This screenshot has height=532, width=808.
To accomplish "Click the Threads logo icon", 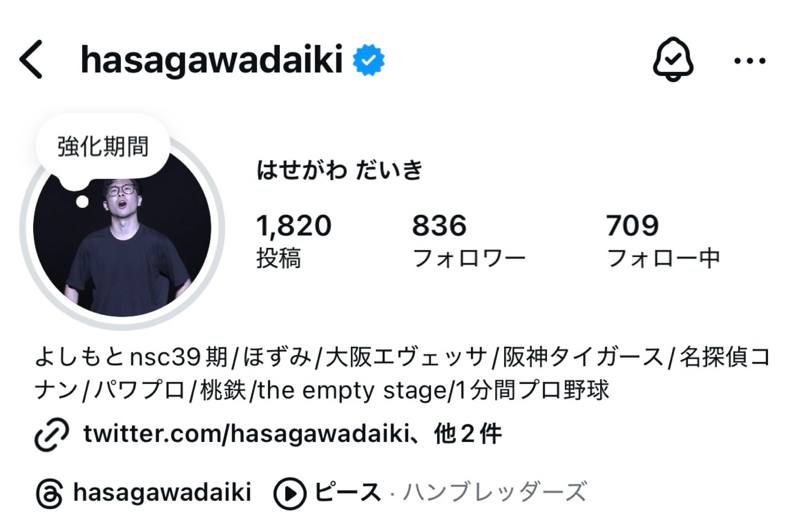I will click(50, 494).
